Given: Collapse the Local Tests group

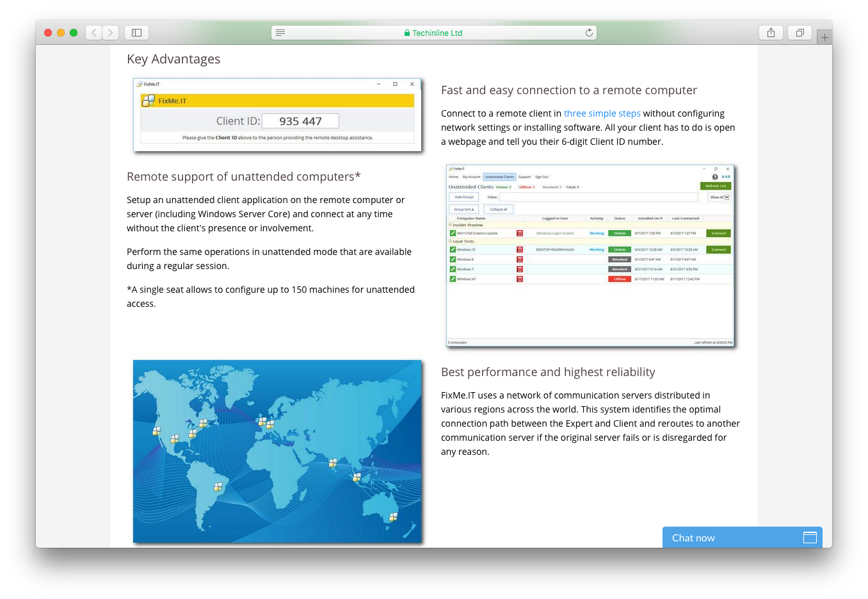Looking at the screenshot, I should point(451,242).
